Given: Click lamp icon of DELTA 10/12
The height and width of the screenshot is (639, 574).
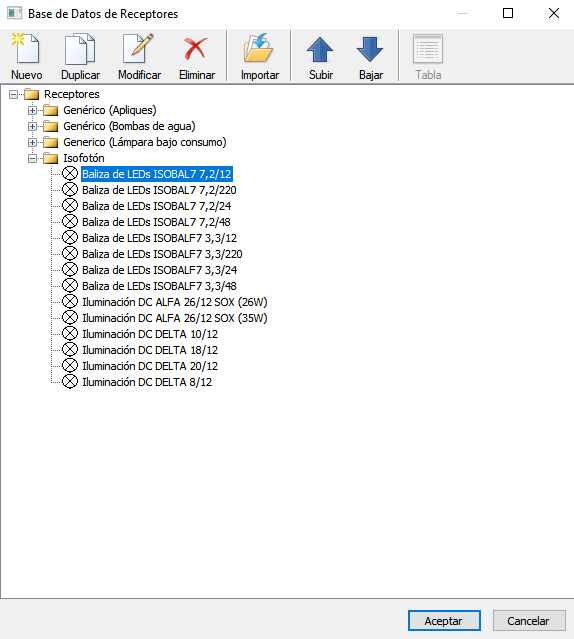Looking at the screenshot, I should 70,333.
